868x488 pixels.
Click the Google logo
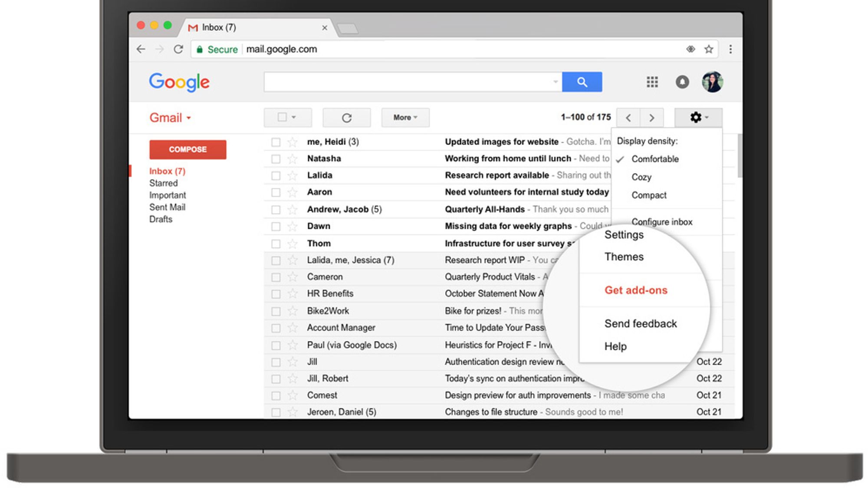[x=179, y=82]
